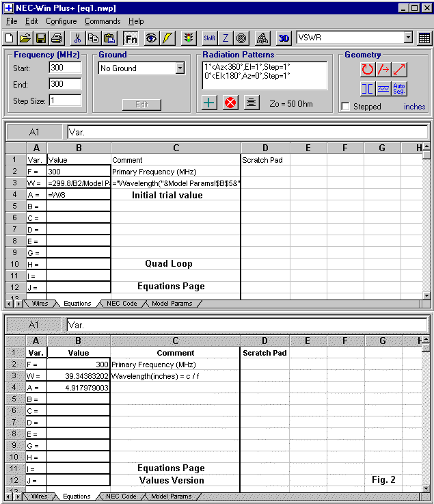This screenshot has height=504, width=434.
Task: Click the traffic light run icon
Action: click(188, 38)
